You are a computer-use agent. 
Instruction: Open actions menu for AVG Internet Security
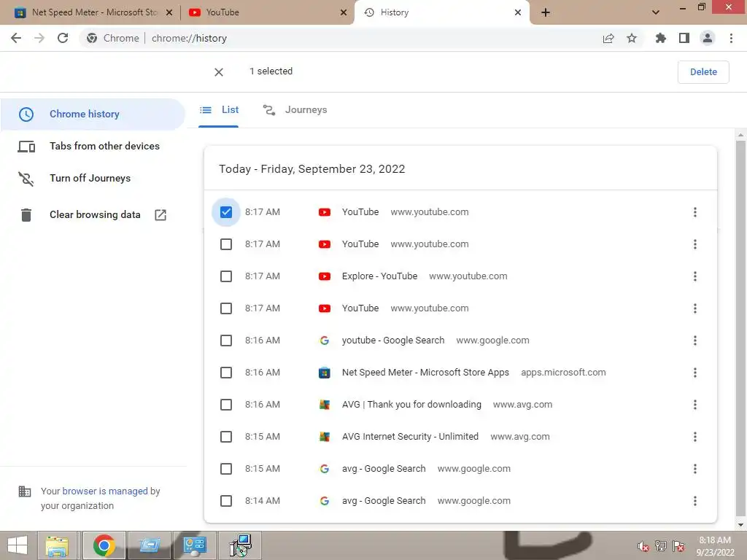click(x=695, y=437)
